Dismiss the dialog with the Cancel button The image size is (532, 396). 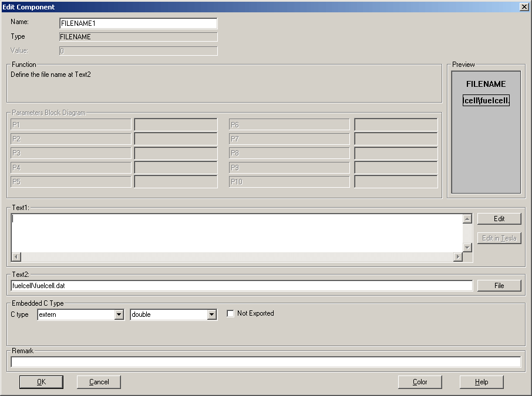99,382
